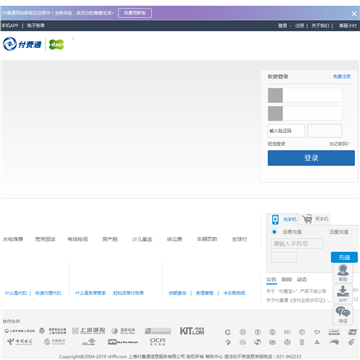The height and width of the screenshot is (360, 360).
Task: Open the 少儿基金 payment category
Action: (x=142, y=239)
